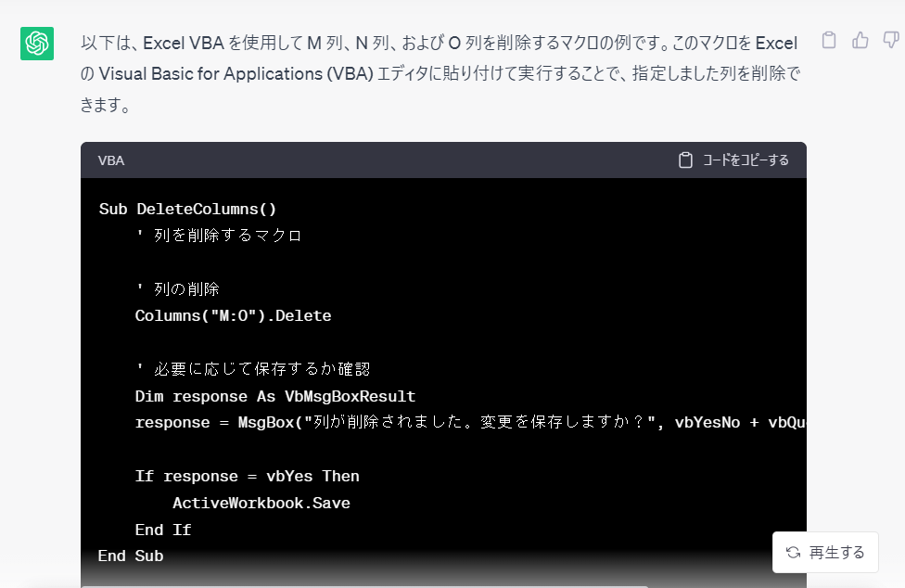Click the comment '列の削除'
The height and width of the screenshot is (588, 905).
click(x=178, y=288)
